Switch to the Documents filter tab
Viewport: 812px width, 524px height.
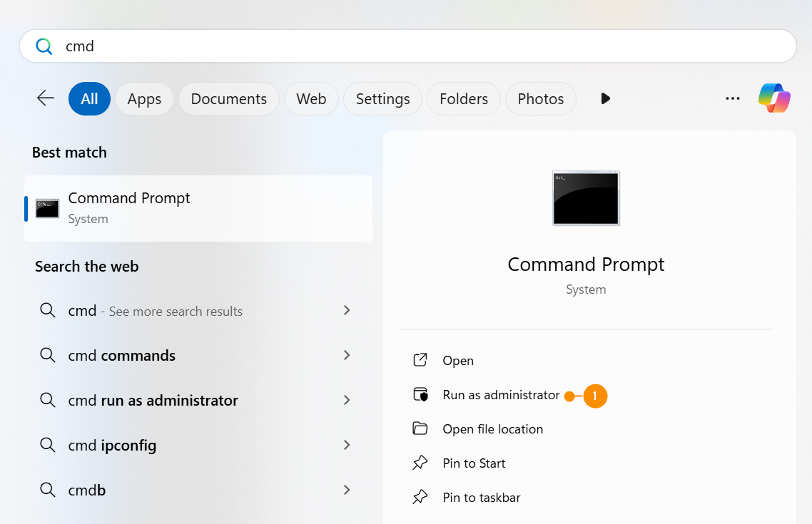228,99
